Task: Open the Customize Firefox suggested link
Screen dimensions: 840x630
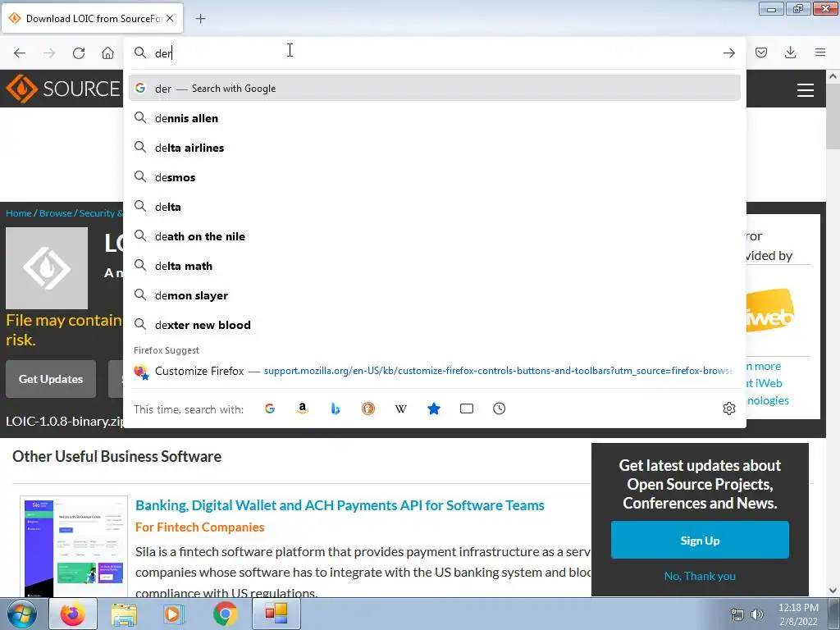Action: click(435, 371)
